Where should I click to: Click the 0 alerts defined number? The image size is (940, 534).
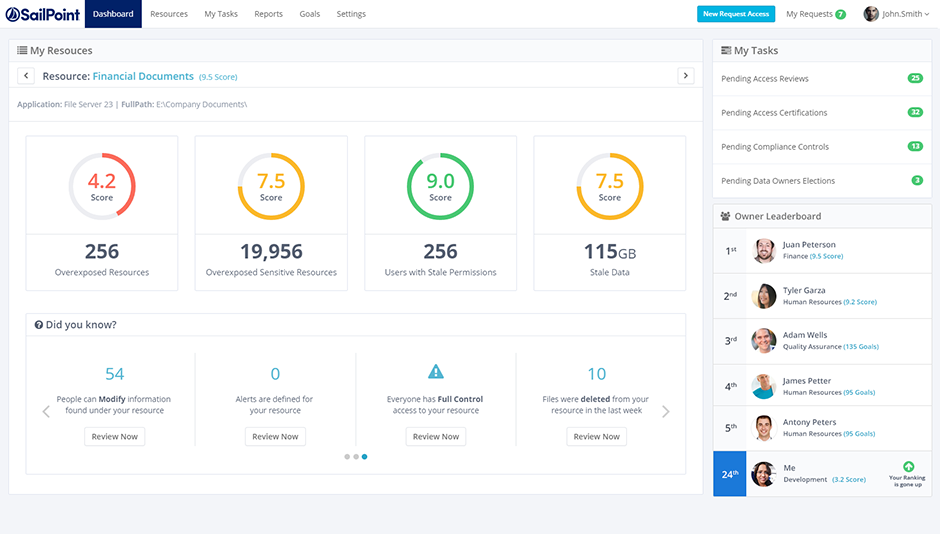[275, 374]
